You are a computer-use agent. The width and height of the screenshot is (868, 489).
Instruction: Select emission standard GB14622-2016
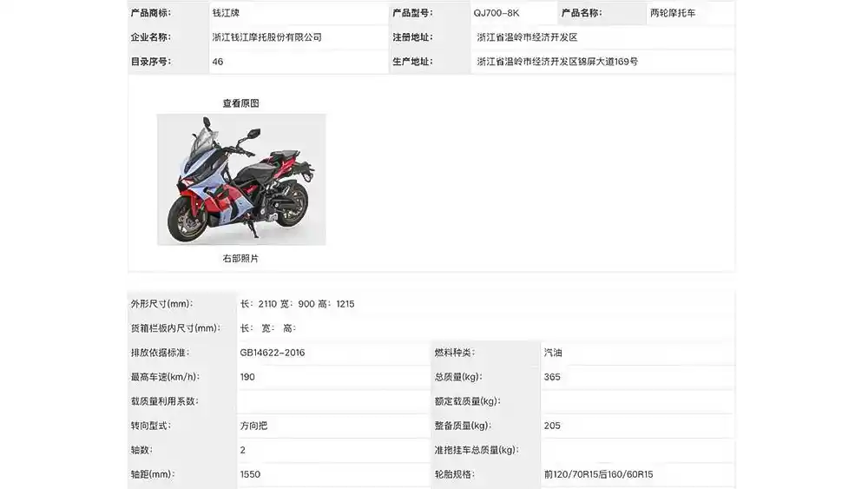point(273,353)
